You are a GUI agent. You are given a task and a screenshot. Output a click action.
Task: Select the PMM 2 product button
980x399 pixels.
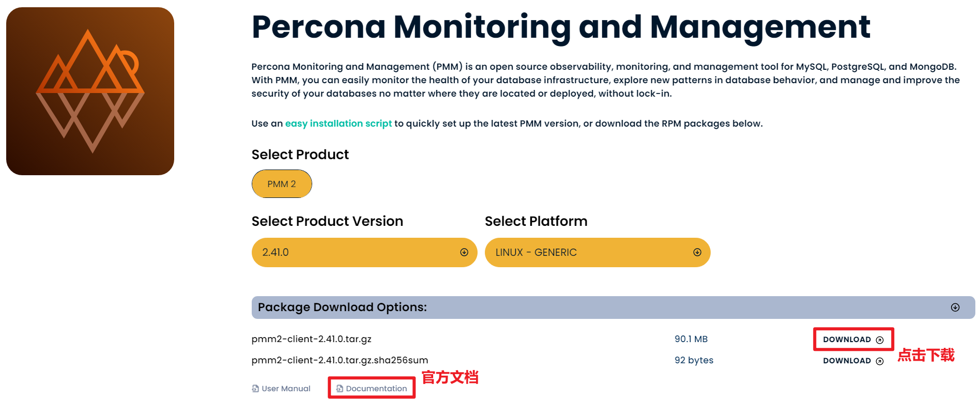click(x=282, y=184)
